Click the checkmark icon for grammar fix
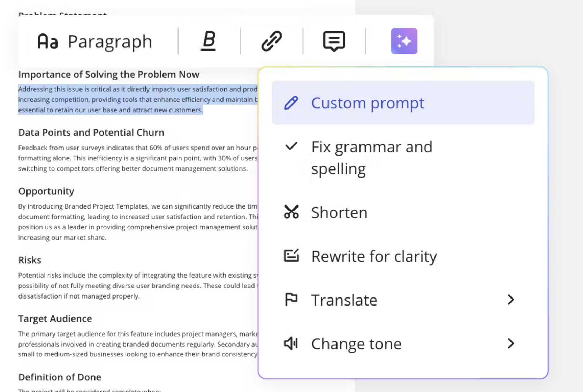Screen dimensions: 583x392 click(291, 146)
